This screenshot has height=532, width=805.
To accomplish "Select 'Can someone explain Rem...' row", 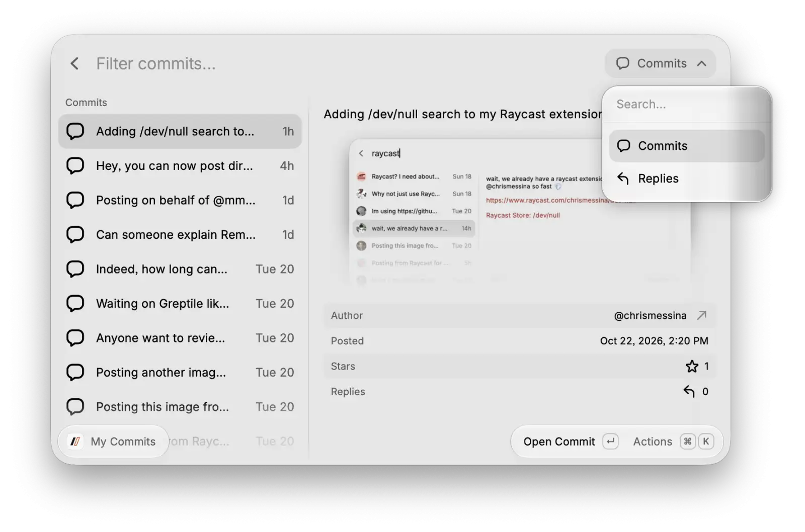I will coord(180,235).
